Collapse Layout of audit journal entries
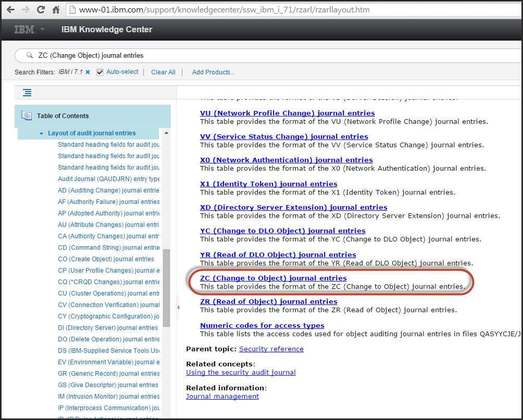 coord(41,133)
